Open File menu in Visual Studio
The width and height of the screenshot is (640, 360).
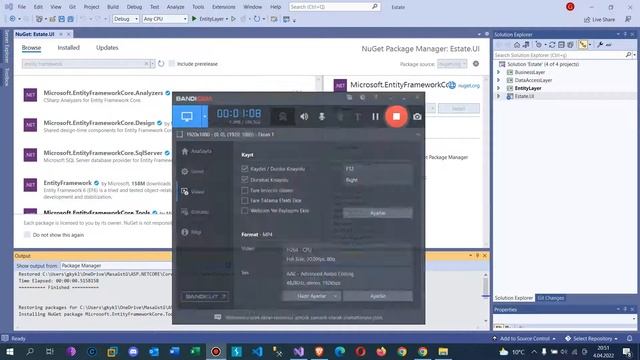pos(22,7)
